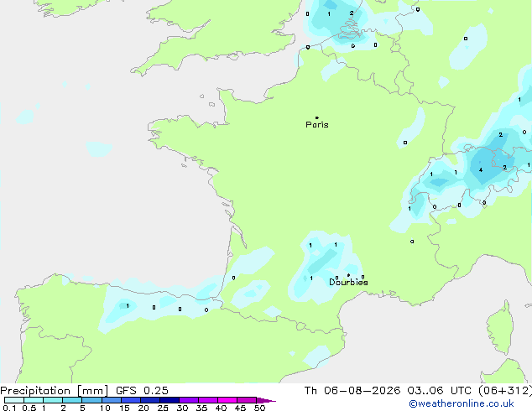Click the 25 legend scale label
This screenshot has height=411, width=532.
tap(163, 408)
